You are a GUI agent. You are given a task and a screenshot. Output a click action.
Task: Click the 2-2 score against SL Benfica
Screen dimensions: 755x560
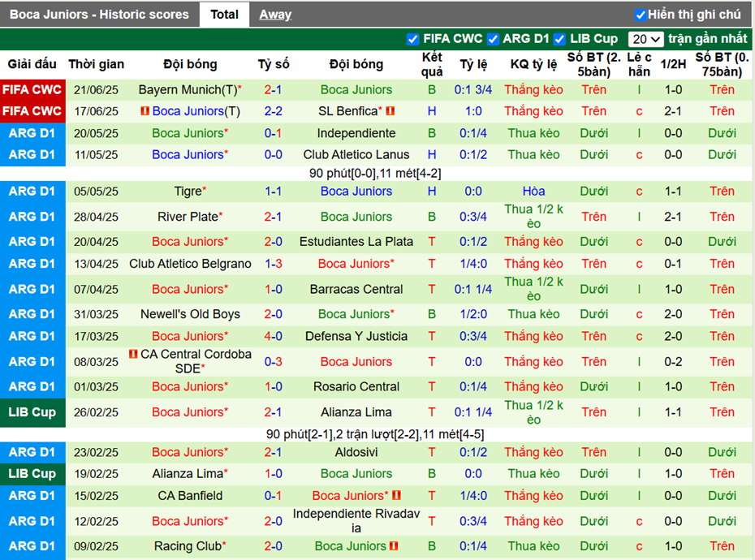point(273,111)
